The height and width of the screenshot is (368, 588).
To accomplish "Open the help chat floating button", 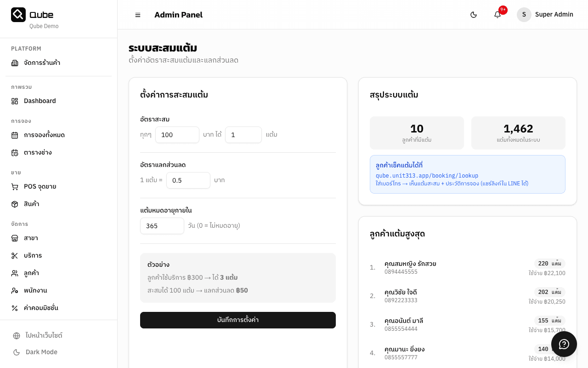I will pos(564,344).
